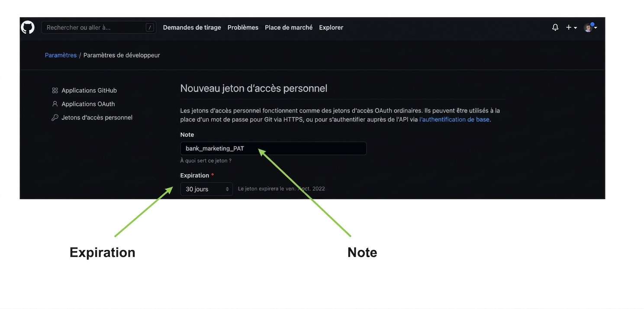
Task: Open the user avatar menu
Action: pos(590,27)
